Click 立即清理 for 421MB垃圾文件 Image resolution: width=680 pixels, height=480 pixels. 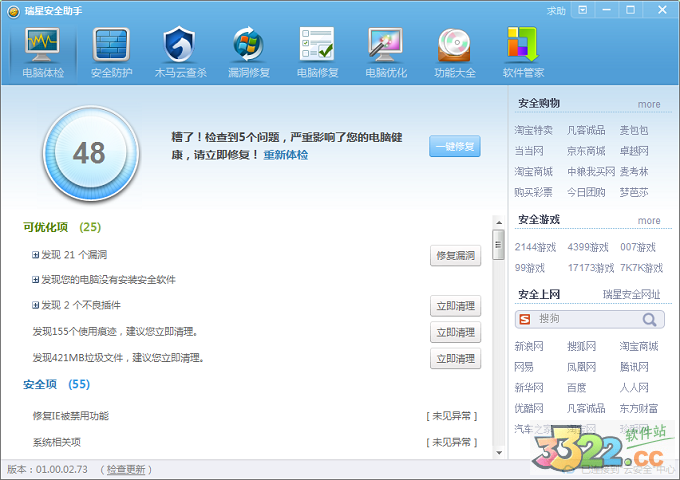click(x=455, y=359)
